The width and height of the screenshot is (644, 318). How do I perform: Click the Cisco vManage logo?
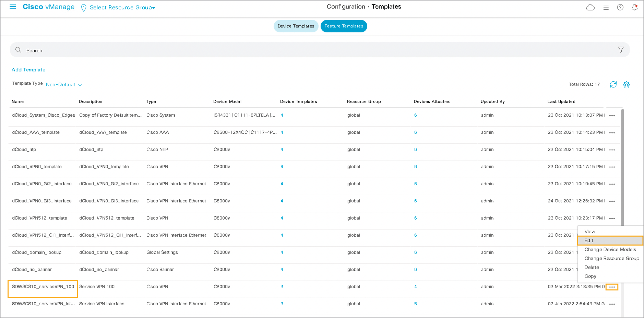pos(48,7)
